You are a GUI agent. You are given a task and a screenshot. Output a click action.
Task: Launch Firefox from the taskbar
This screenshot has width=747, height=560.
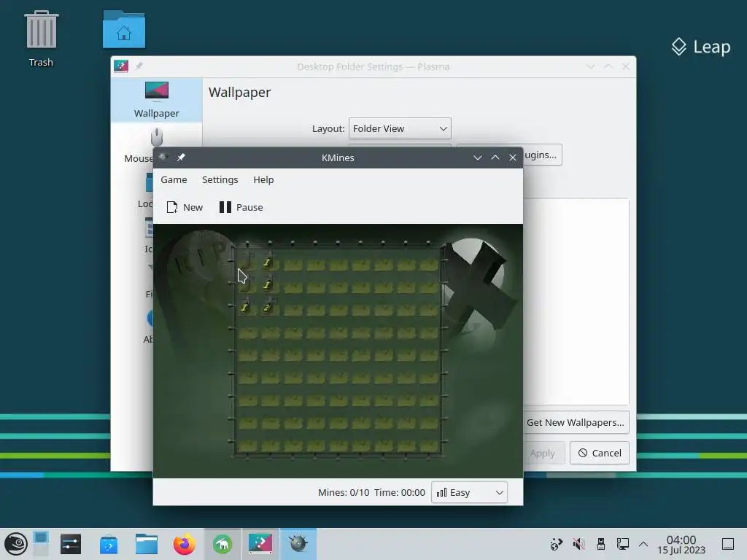185,544
